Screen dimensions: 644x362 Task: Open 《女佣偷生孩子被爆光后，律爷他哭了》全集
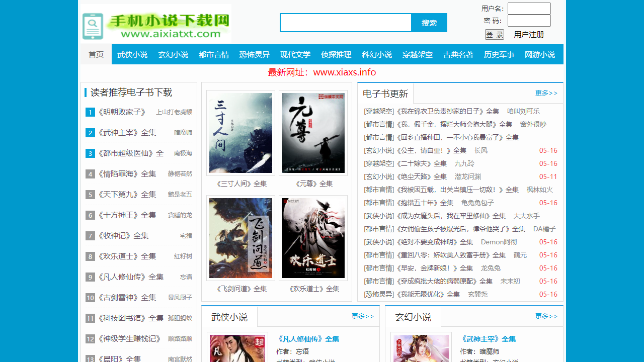[x=461, y=229]
